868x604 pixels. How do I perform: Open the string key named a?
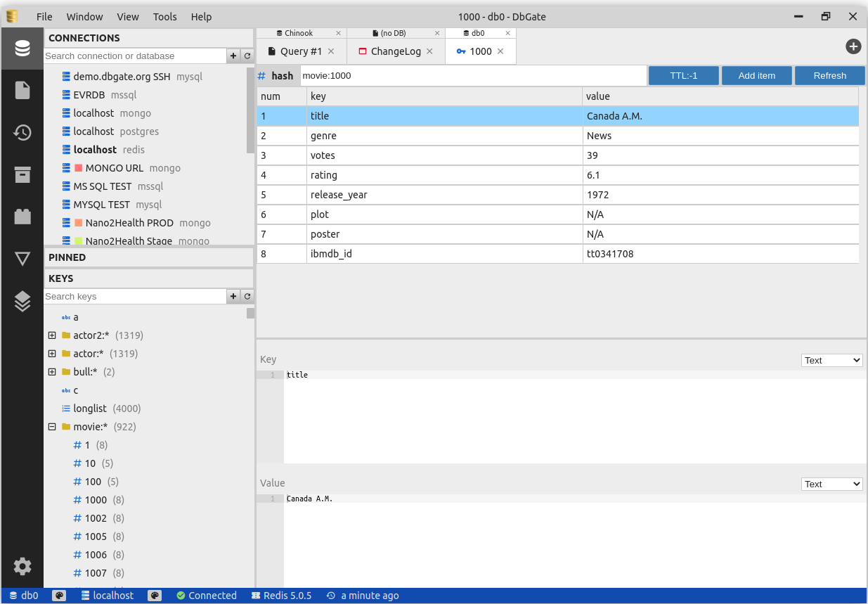pyautogui.click(x=70, y=317)
